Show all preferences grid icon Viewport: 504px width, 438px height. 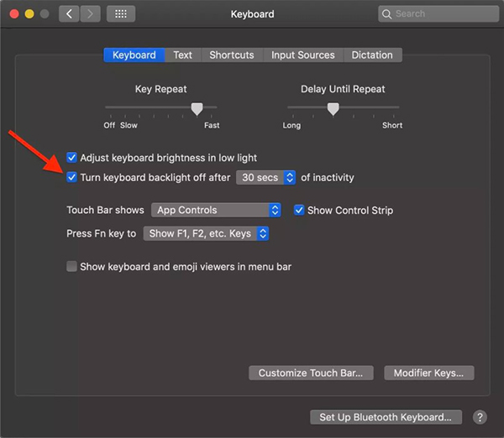(x=121, y=13)
